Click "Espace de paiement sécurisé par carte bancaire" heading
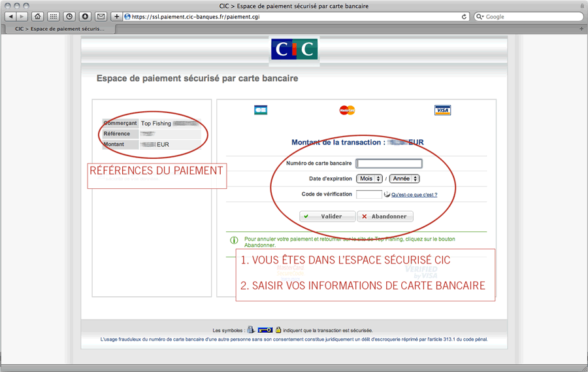Screen dimensions: 588x372 (x=197, y=78)
